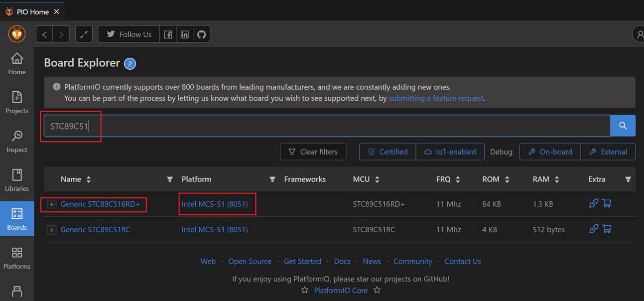
Task: Open the Extra column filter funnel
Action: point(628,179)
